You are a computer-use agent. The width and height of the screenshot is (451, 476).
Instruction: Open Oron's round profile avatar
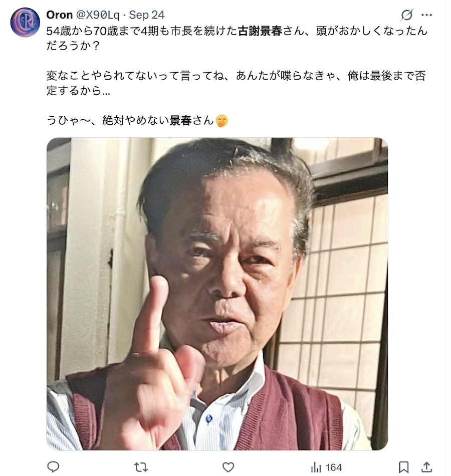25,23
